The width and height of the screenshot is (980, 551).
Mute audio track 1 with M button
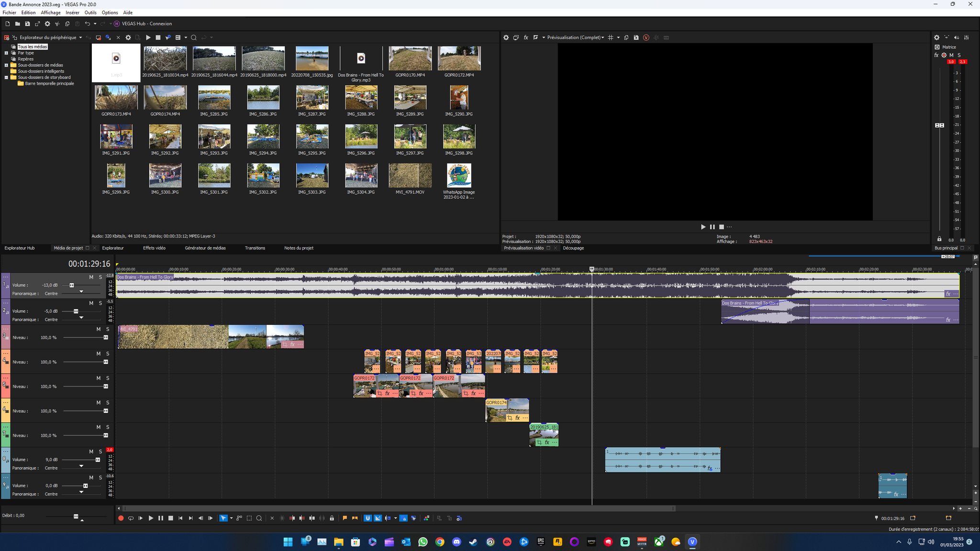tap(91, 277)
